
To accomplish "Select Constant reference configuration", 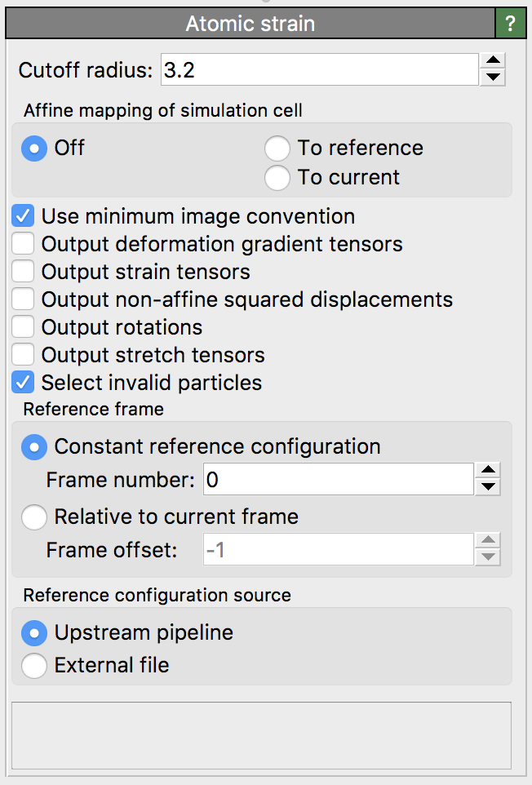I will pyautogui.click(x=34, y=447).
